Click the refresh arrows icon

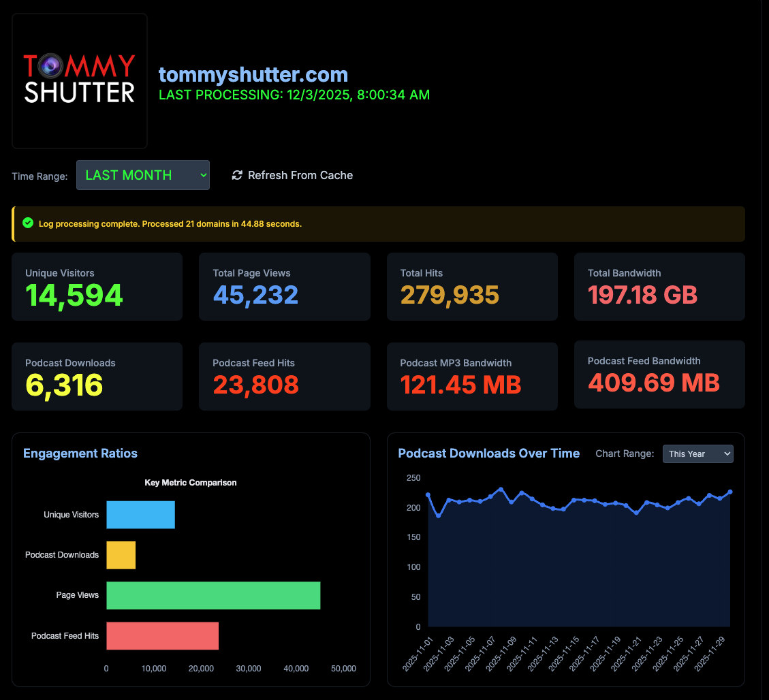[x=237, y=176]
